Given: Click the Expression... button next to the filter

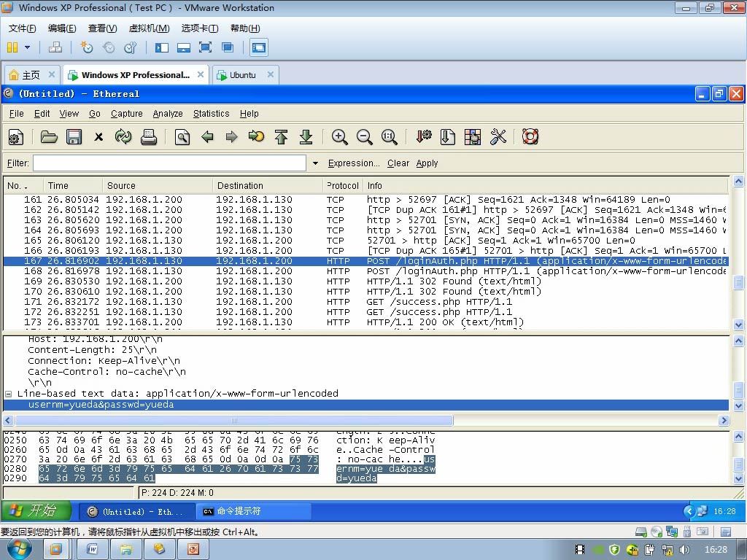Looking at the screenshot, I should point(353,163).
